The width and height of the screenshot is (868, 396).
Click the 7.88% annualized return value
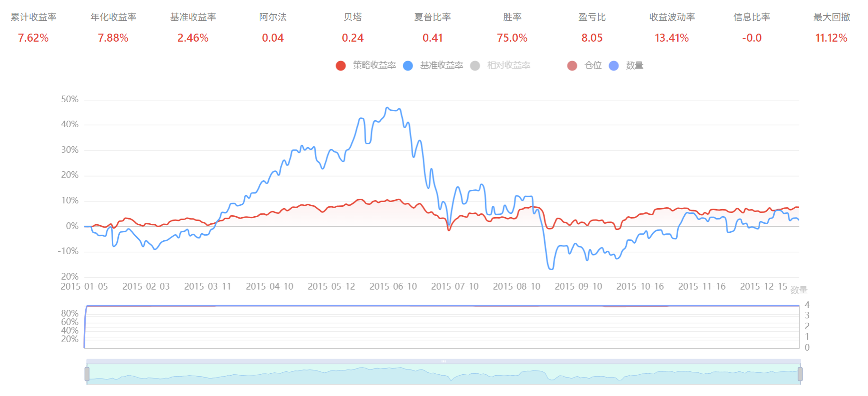tap(113, 38)
